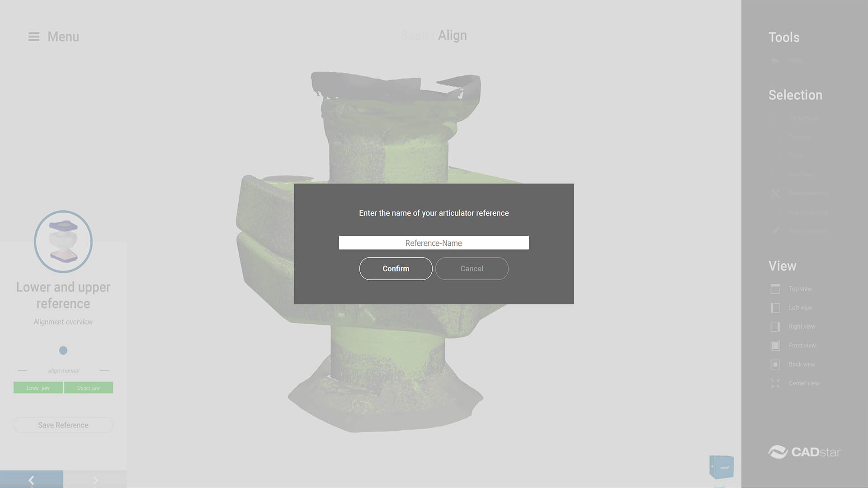Select the Upper jaw toggle button
Screen dimensions: 868x488
tap(88, 388)
